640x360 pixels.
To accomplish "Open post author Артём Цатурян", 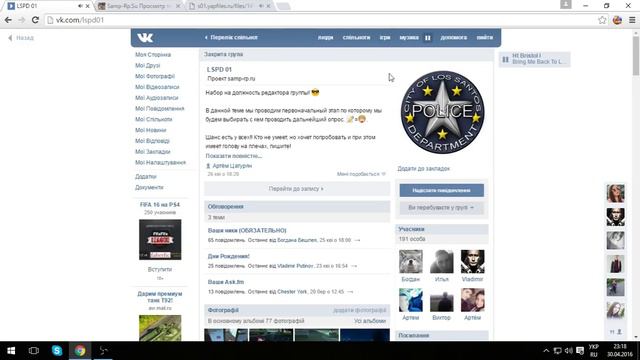I will pos(232,166).
